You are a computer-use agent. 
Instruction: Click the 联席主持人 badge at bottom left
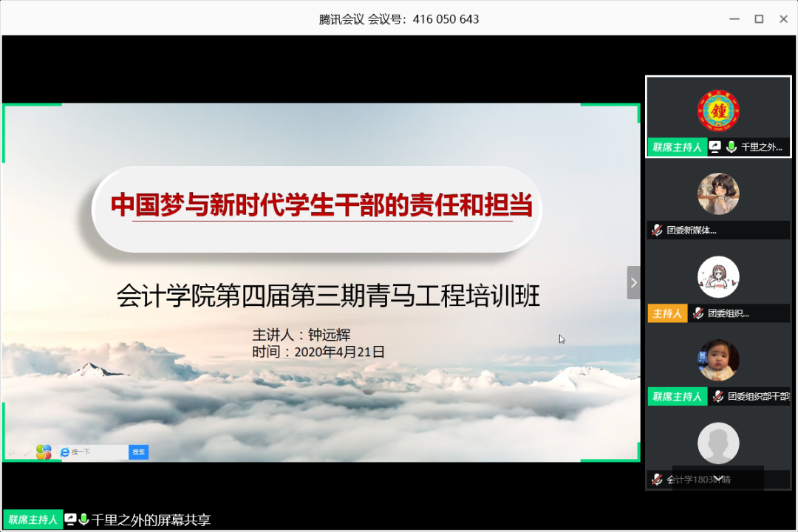pyautogui.click(x=31, y=519)
